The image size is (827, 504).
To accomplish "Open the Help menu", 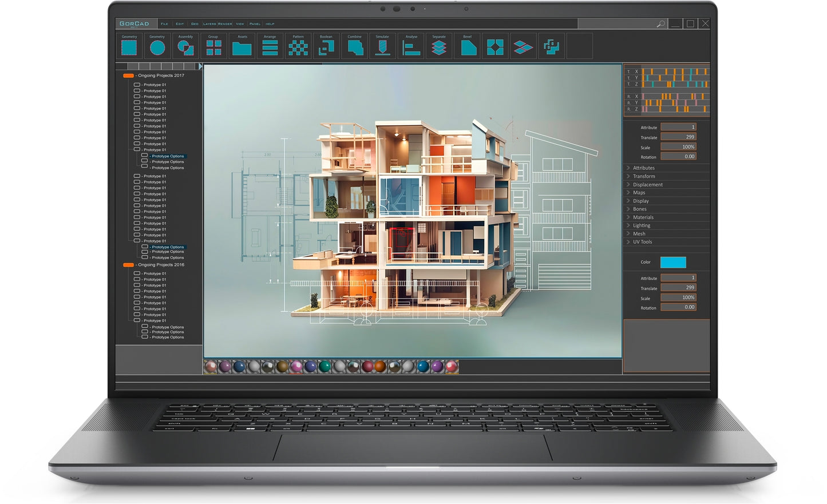I will point(270,24).
